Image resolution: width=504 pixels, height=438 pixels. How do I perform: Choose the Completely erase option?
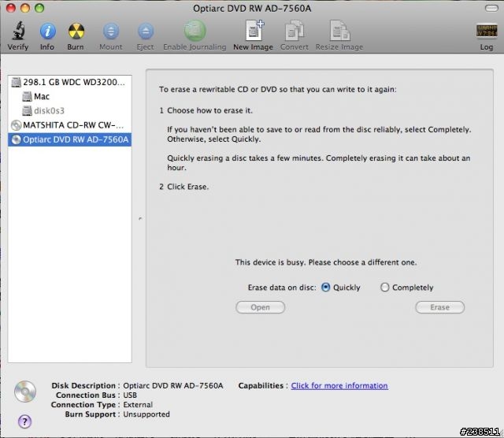[385, 288]
